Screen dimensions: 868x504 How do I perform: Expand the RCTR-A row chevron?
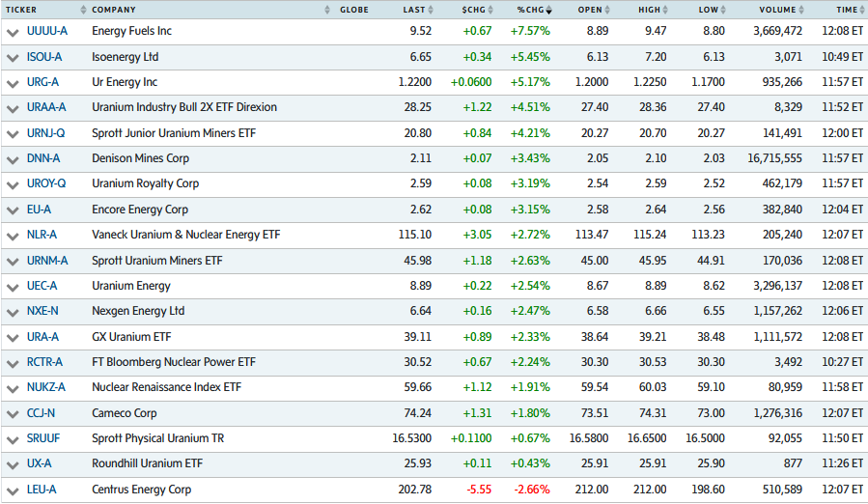13,364
